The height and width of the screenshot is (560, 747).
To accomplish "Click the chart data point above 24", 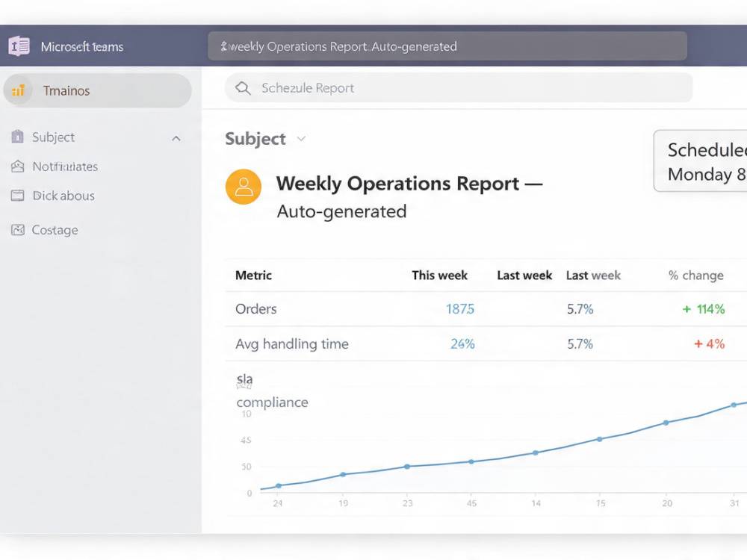I will click(x=279, y=486).
